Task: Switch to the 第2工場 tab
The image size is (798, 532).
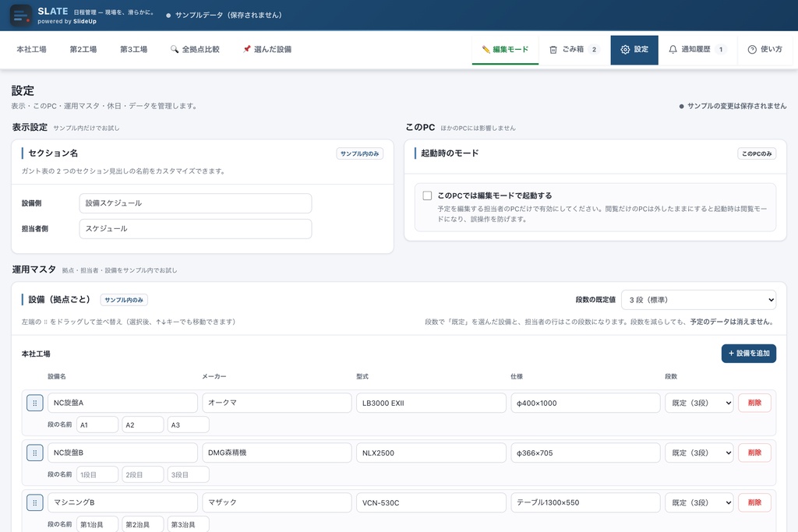Action: pos(83,49)
